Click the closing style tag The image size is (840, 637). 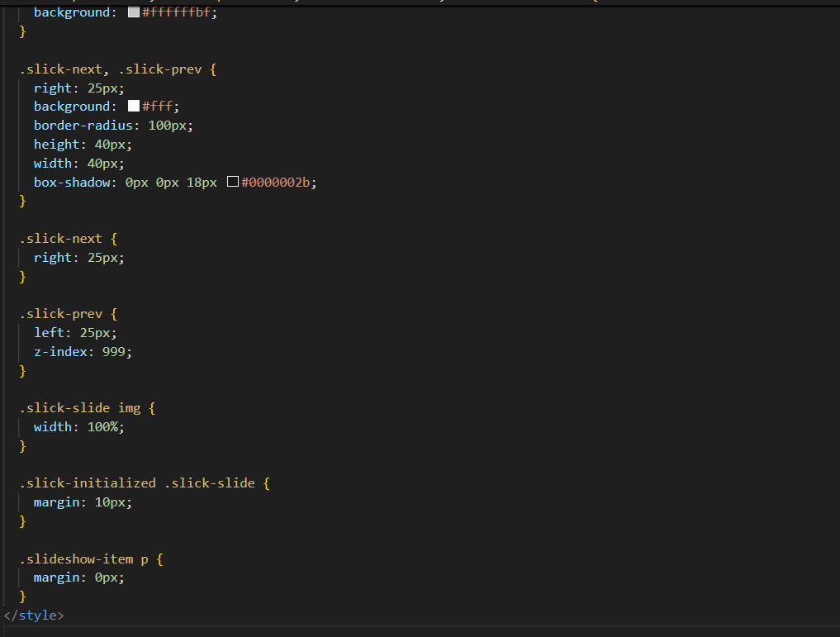[x=33, y=616]
